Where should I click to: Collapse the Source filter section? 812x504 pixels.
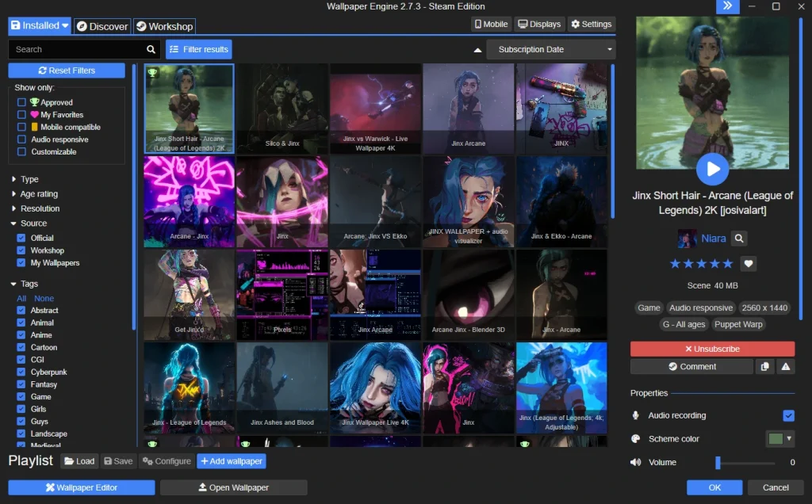coord(29,223)
